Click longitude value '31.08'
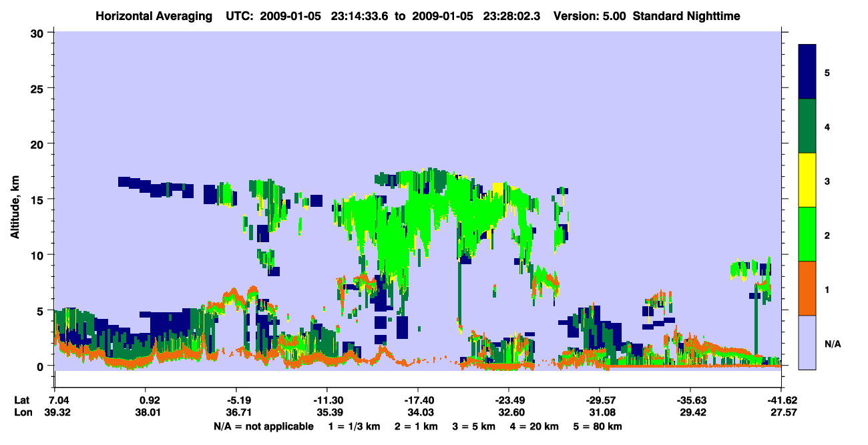Image resolution: width=868 pixels, height=445 pixels. pos(602,413)
